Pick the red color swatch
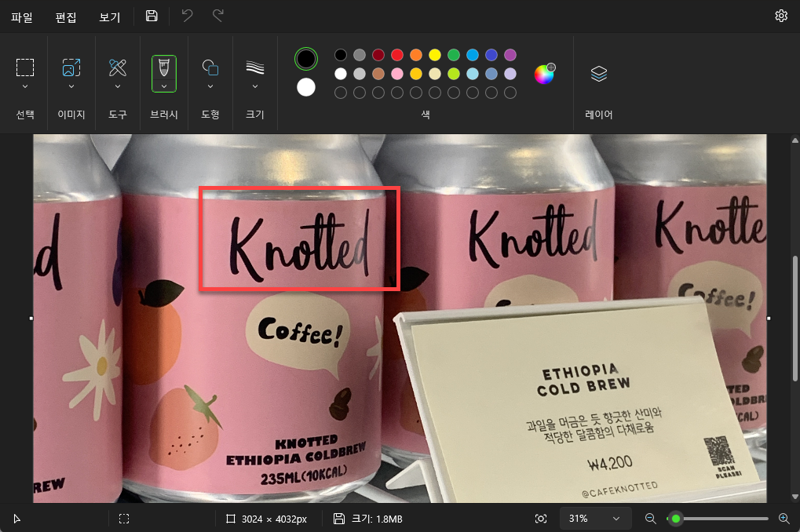This screenshot has width=800, height=532. pos(397,55)
